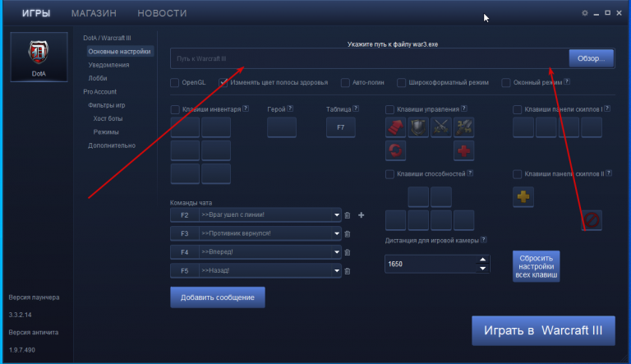Expand the F5 chat message dropdown
This screenshot has height=364, width=631.
(336, 270)
